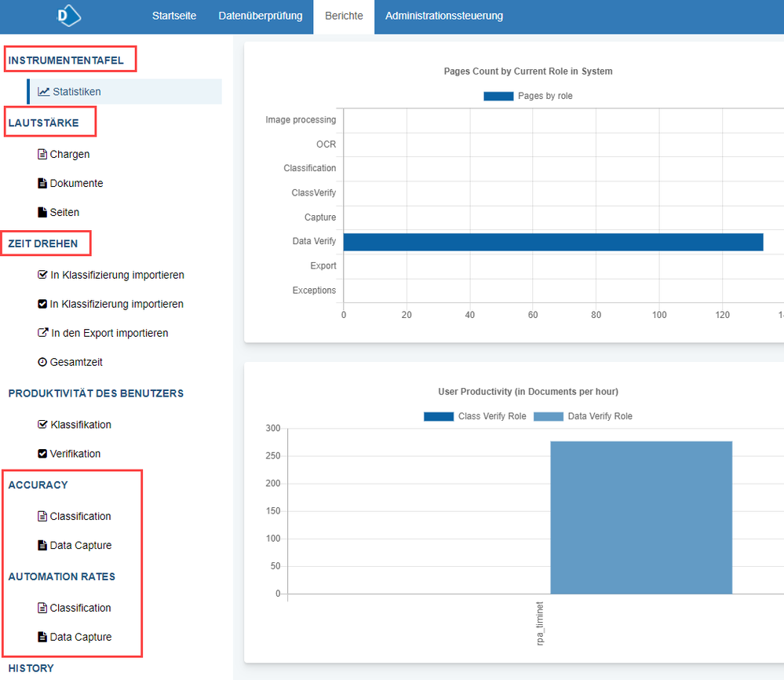Click the PRODUKTIVITÄT DES BENUTZERS heading
Screen dimensions: 784x680
96,393
